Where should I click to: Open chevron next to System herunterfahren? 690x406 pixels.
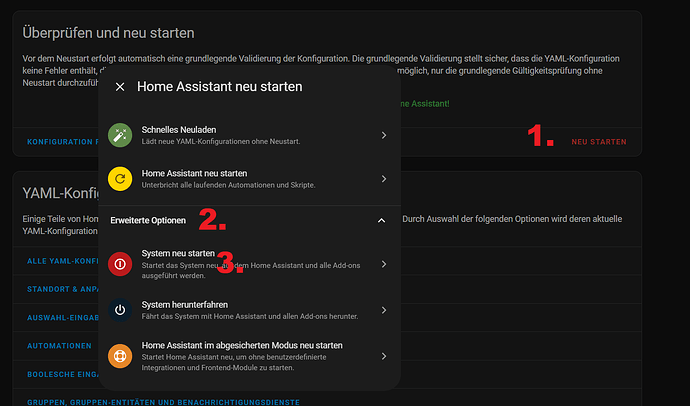pos(384,310)
